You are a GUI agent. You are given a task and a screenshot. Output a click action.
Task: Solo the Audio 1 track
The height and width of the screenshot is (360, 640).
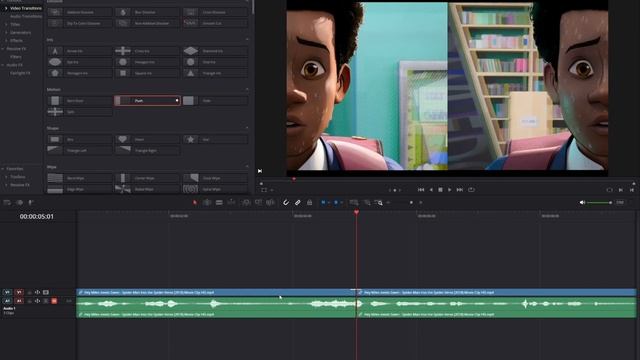pyautogui.click(x=46, y=301)
